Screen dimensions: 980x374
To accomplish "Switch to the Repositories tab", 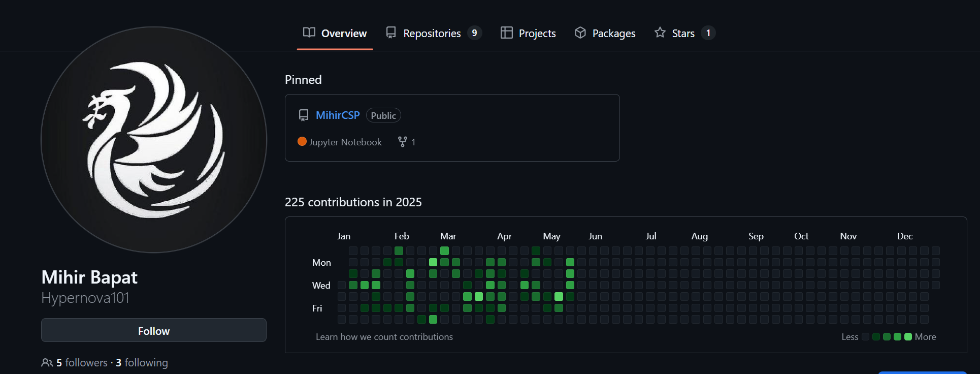I will pyautogui.click(x=433, y=33).
